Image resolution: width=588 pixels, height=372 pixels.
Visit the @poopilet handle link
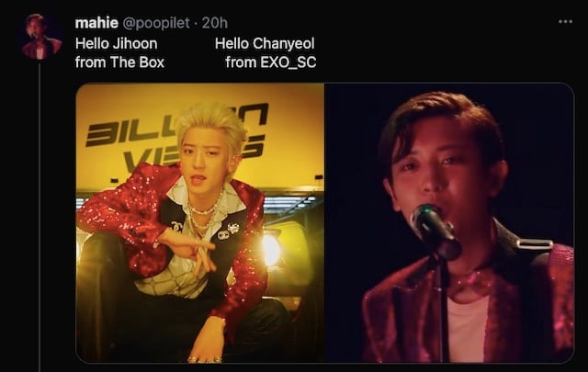[156, 23]
